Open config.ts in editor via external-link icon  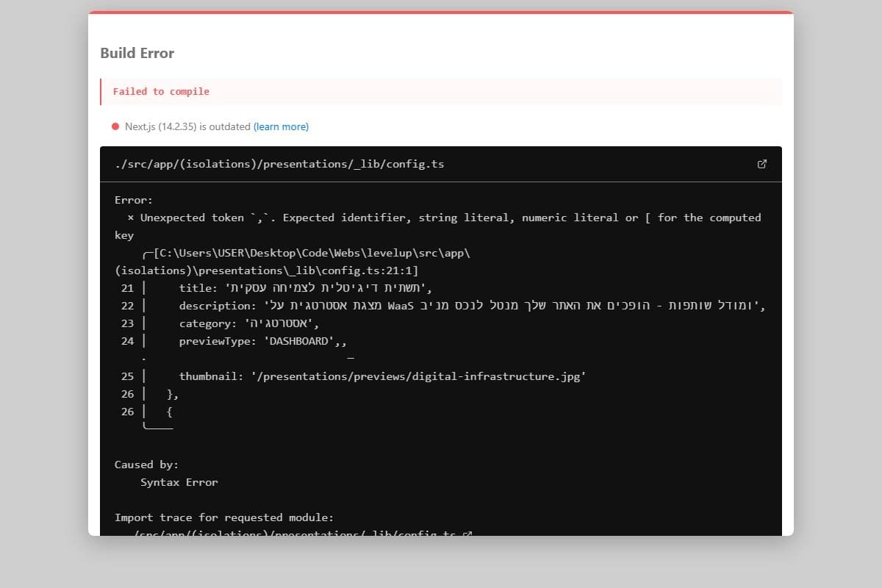(x=762, y=164)
